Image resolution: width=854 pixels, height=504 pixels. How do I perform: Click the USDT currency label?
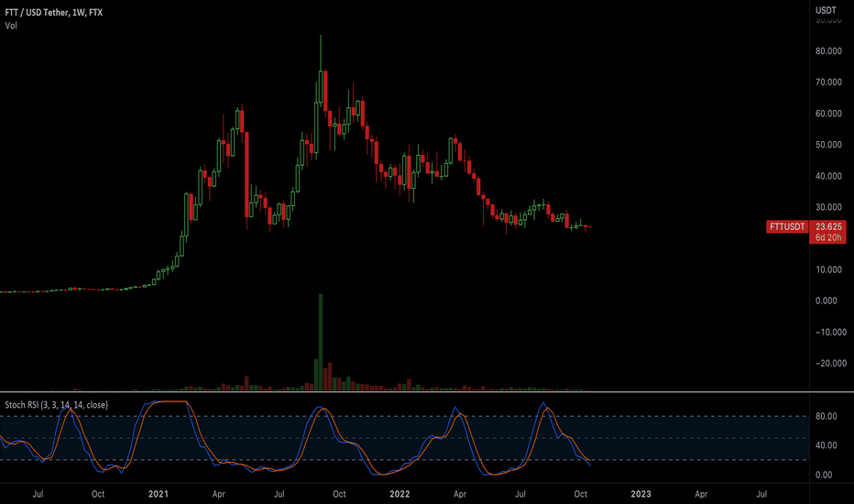826,10
